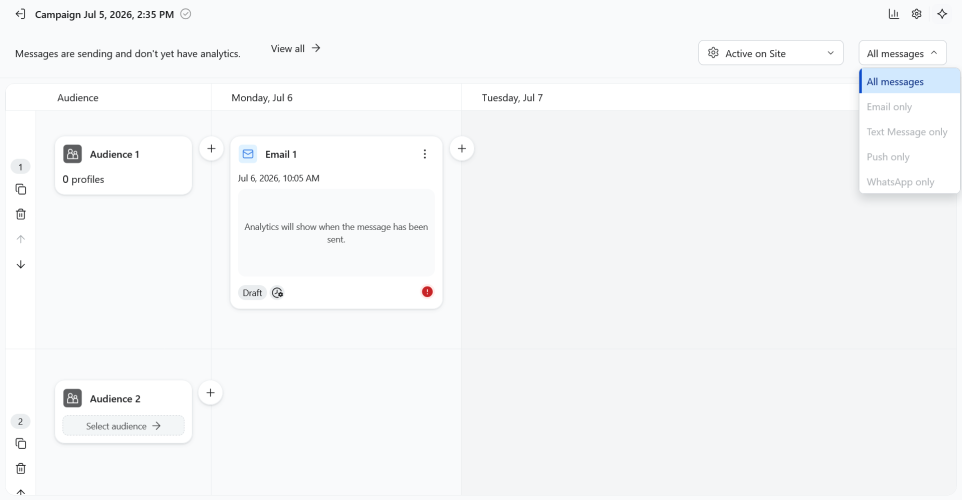Viewport: 962px width, 500px height.
Task: Click the row number 2 badge
Action: click(x=20, y=421)
